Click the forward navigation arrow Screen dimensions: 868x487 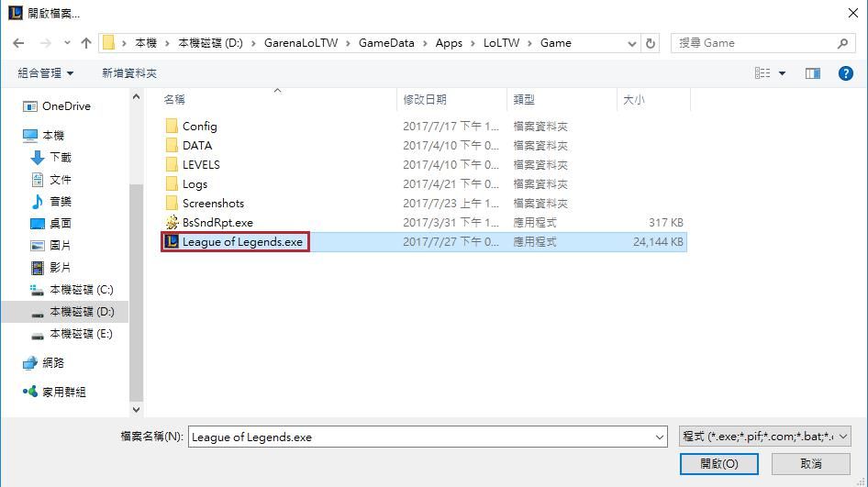coord(45,43)
